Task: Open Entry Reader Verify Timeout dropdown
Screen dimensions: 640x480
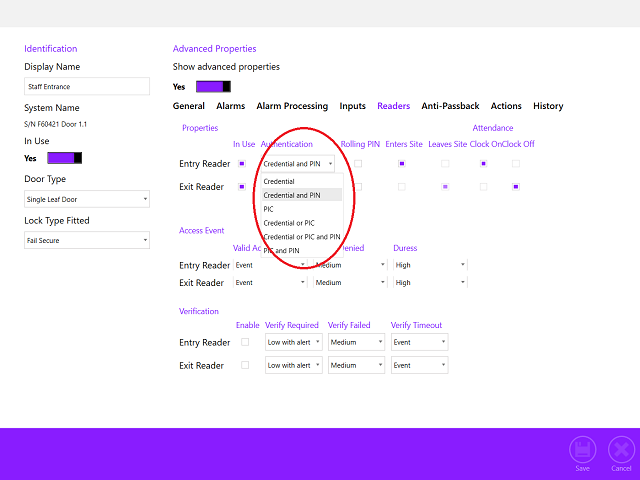Action: 419,342
